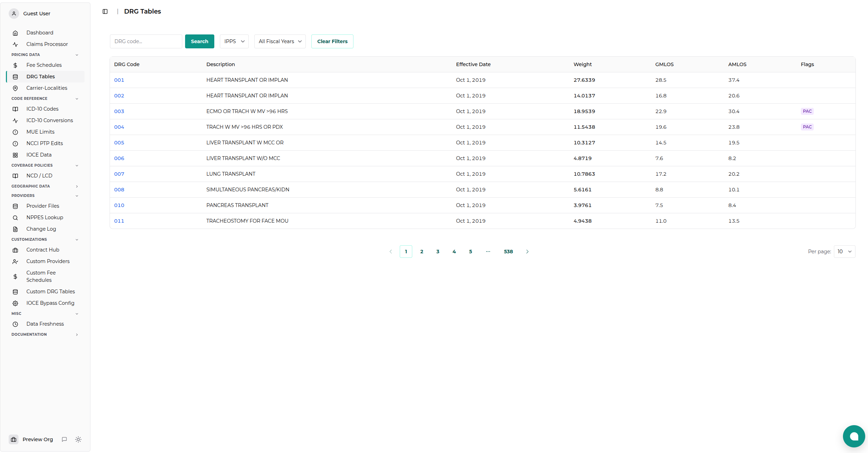Click the IOCE Bypass Config gear icon
The width and height of the screenshot is (868, 453).
[15, 303]
